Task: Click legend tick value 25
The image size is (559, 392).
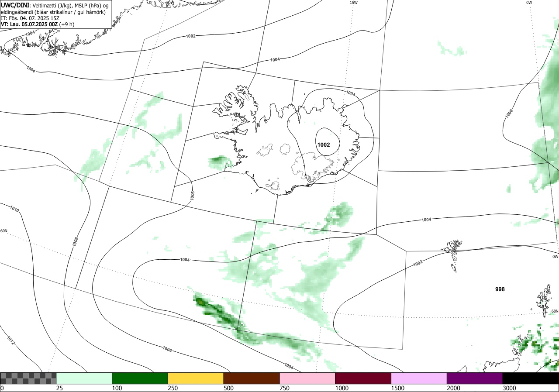Action: tap(60, 388)
